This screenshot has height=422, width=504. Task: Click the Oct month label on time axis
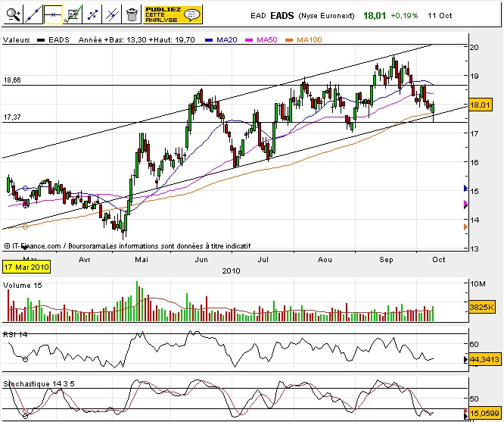click(x=439, y=259)
